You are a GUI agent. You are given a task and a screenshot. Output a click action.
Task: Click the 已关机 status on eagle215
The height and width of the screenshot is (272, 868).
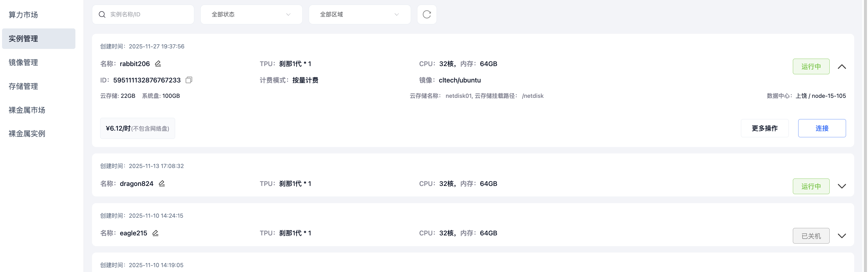pos(811,236)
